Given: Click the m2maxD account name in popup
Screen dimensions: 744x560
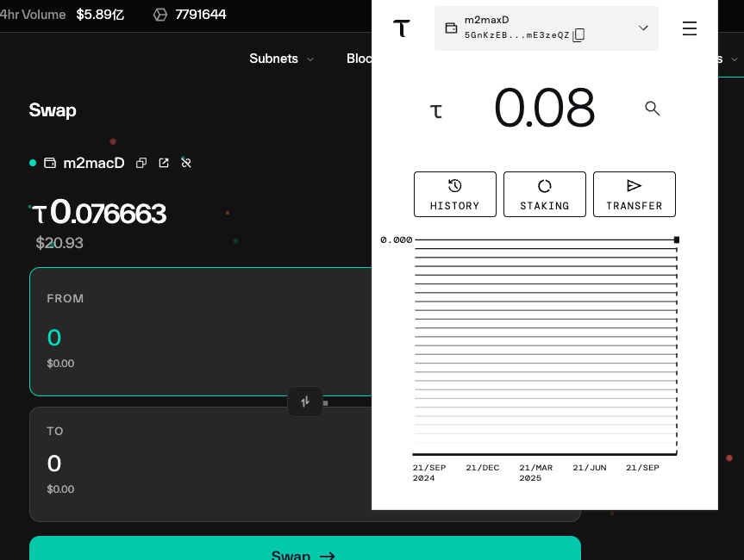Looking at the screenshot, I should [x=487, y=20].
